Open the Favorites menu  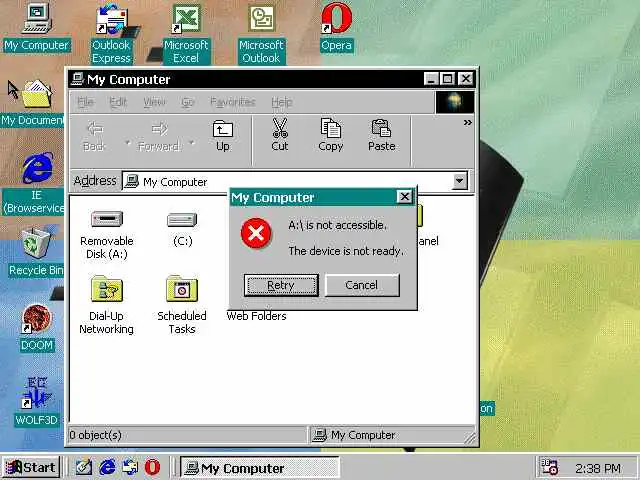233,102
